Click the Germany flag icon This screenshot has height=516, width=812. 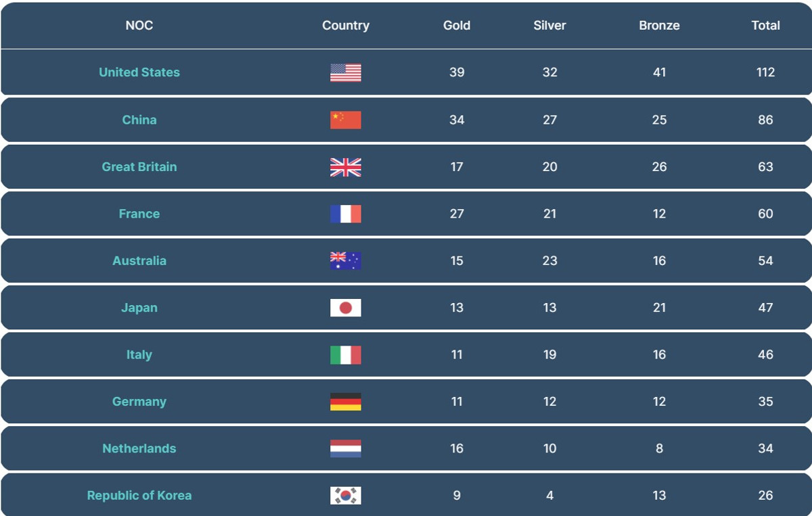click(x=345, y=402)
